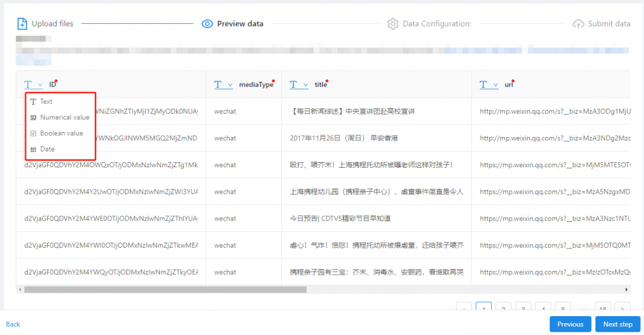Viewport: 644px width, 335px height.
Task: Click the next page arrow in pagination
Action: [x=623, y=308]
